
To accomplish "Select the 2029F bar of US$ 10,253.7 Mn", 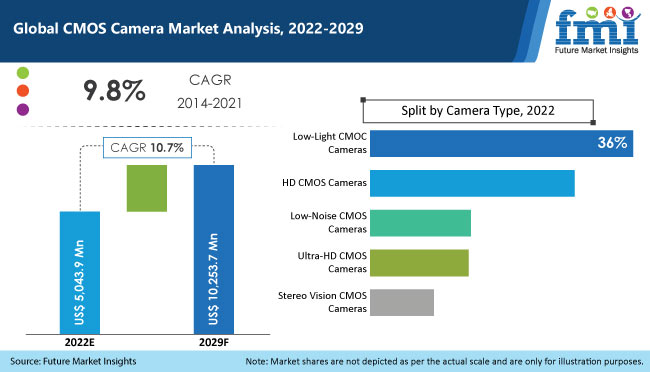I will 214,249.
